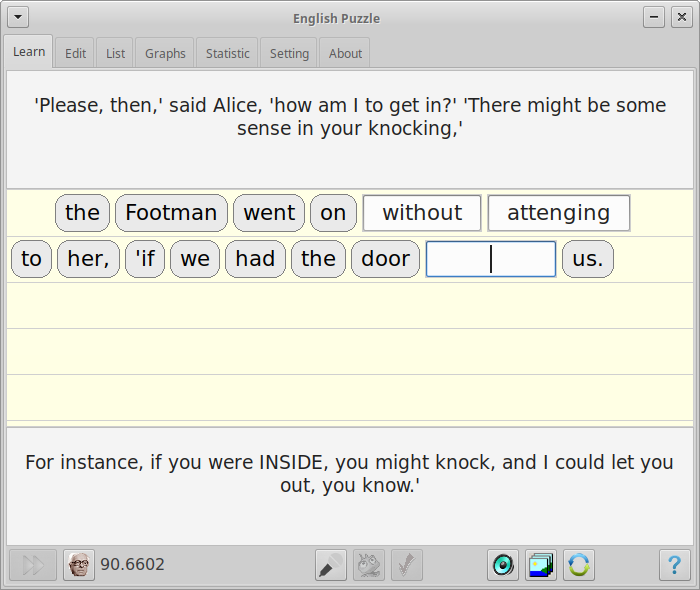Click the 'her,' word tile

(x=88, y=259)
